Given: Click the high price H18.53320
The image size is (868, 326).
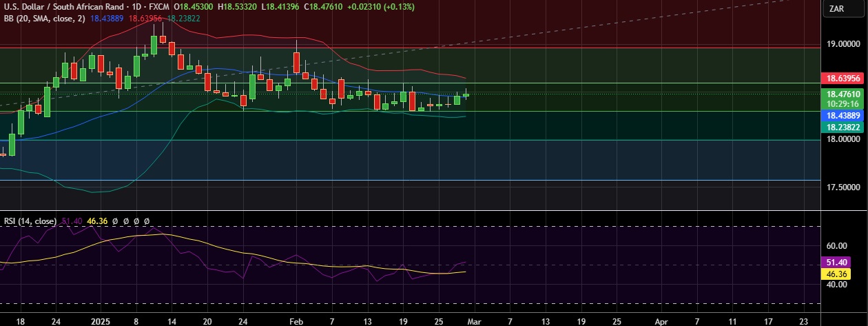Looking at the screenshot, I should (x=238, y=6).
